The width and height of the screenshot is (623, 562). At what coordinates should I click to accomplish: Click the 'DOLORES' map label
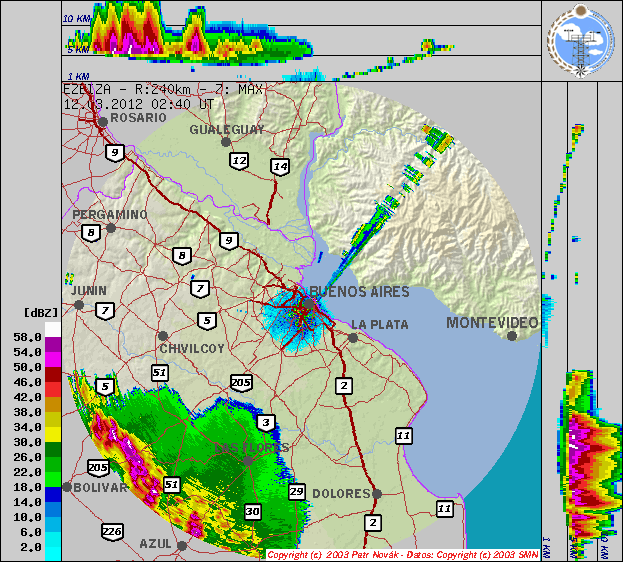342,494
